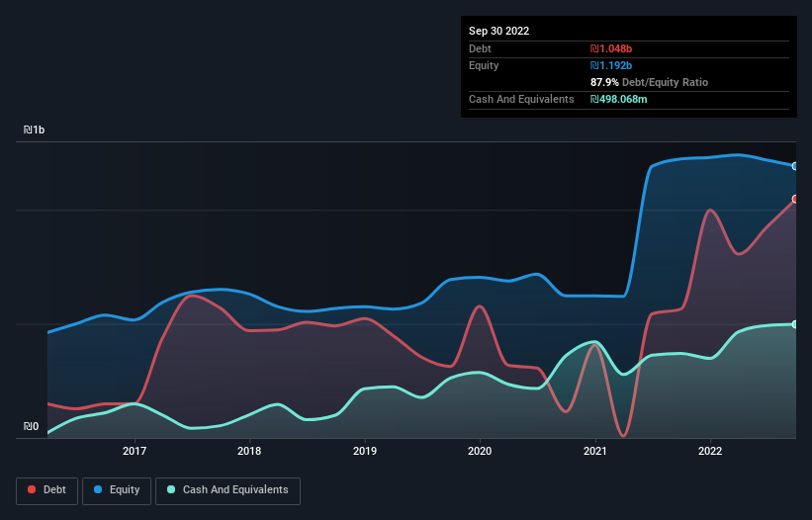The image size is (812, 520).
Task: Click the Debt row label in tooltip
Action: 480,48
